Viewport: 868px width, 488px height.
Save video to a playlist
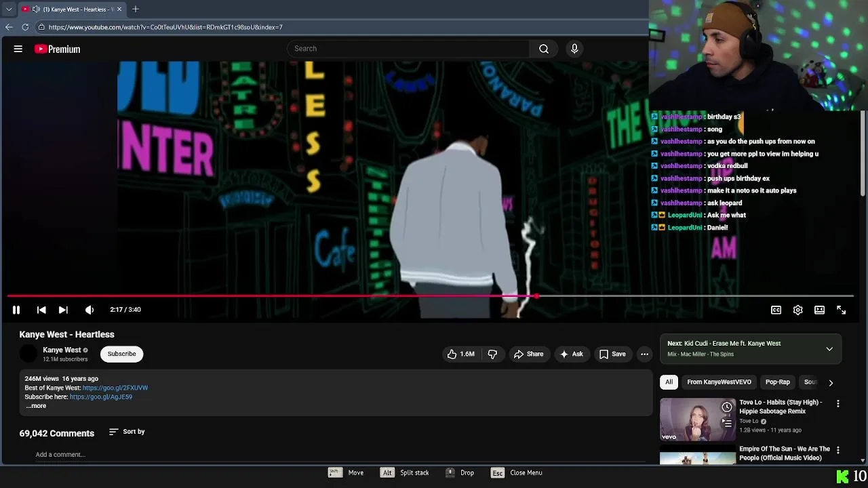(612, 354)
